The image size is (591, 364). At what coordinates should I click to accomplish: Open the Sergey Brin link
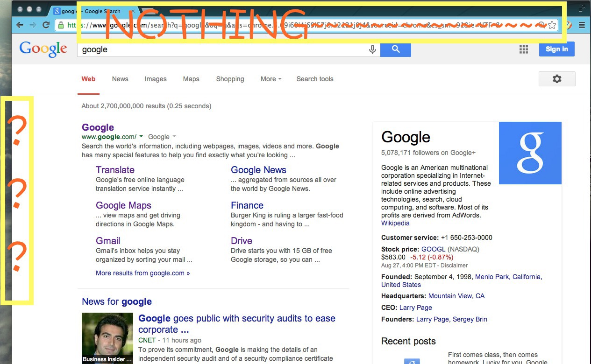click(470, 319)
